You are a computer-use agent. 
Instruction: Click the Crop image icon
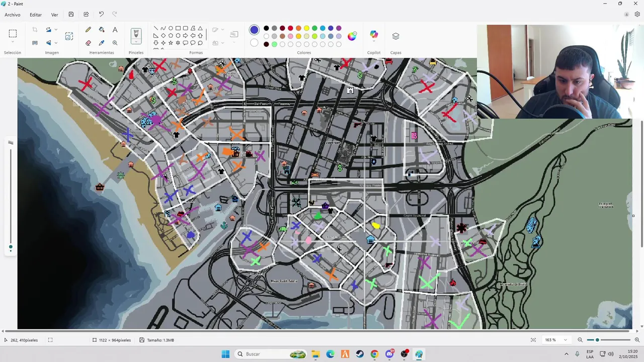pos(35,30)
